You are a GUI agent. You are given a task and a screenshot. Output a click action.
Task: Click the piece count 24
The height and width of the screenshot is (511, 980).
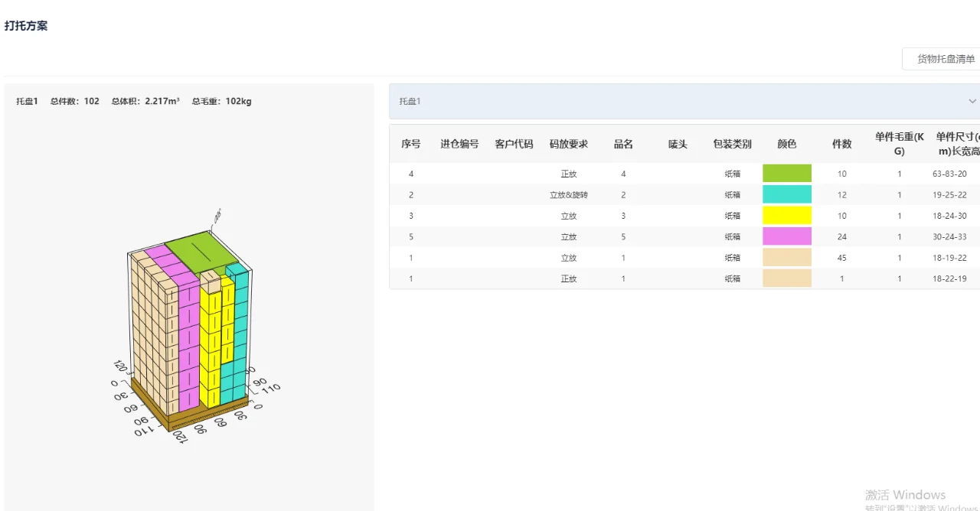842,237
